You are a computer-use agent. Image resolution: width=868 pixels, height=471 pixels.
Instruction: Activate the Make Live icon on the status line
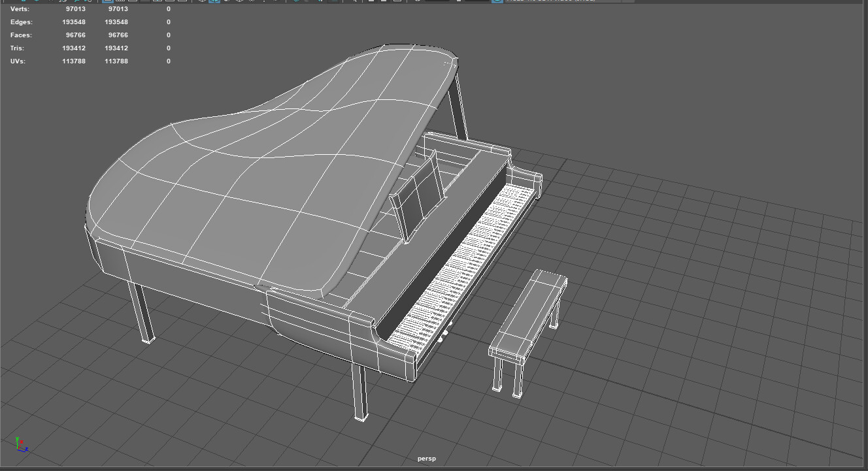point(275,3)
